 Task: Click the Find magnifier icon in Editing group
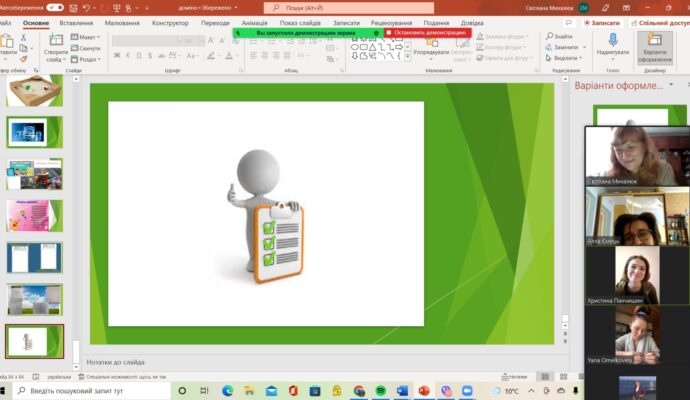point(549,36)
